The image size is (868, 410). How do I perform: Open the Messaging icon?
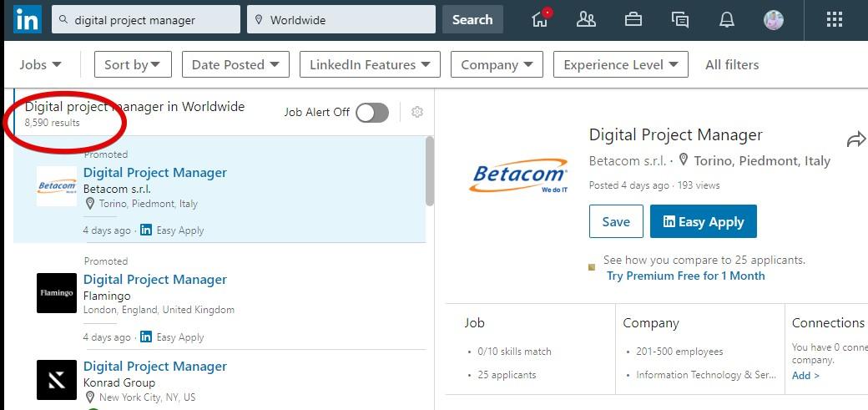click(x=680, y=20)
